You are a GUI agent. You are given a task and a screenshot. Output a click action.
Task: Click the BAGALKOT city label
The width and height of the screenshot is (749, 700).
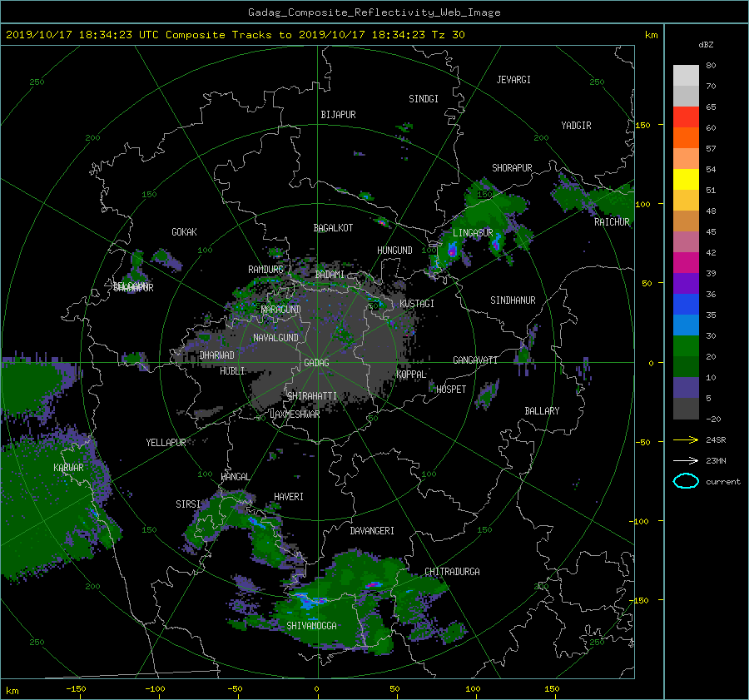click(x=333, y=228)
